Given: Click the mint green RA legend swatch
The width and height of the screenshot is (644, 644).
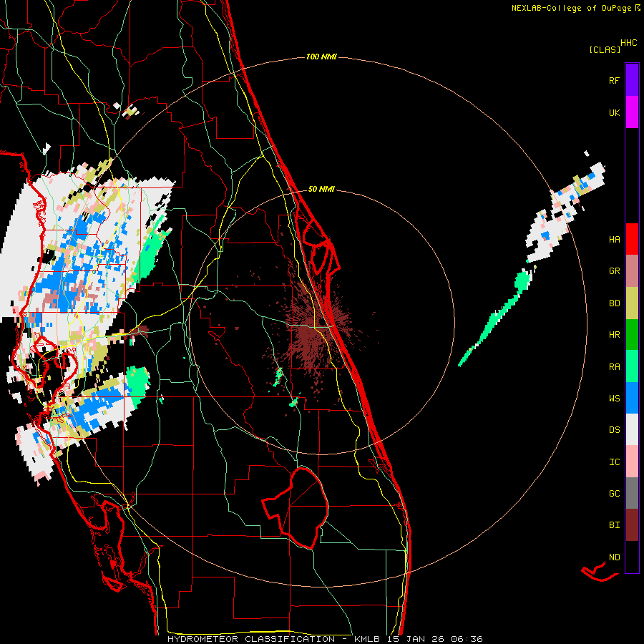Looking at the screenshot, I should 632,366.
